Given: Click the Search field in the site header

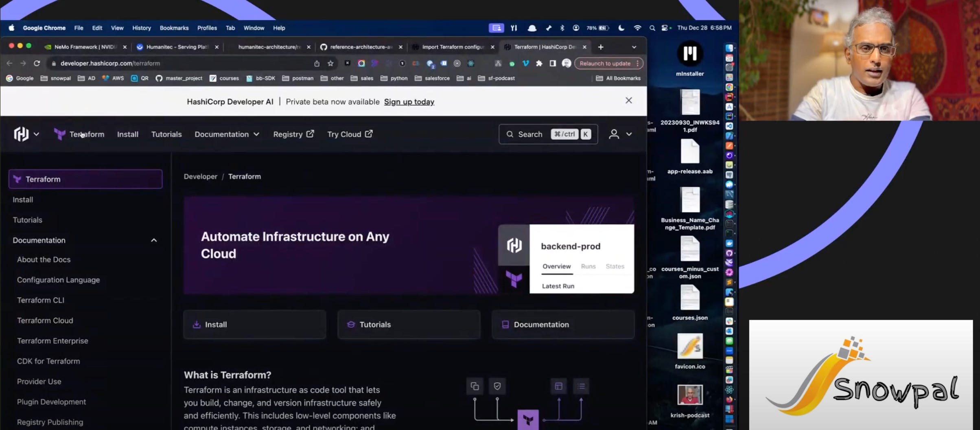Looking at the screenshot, I should tap(548, 134).
